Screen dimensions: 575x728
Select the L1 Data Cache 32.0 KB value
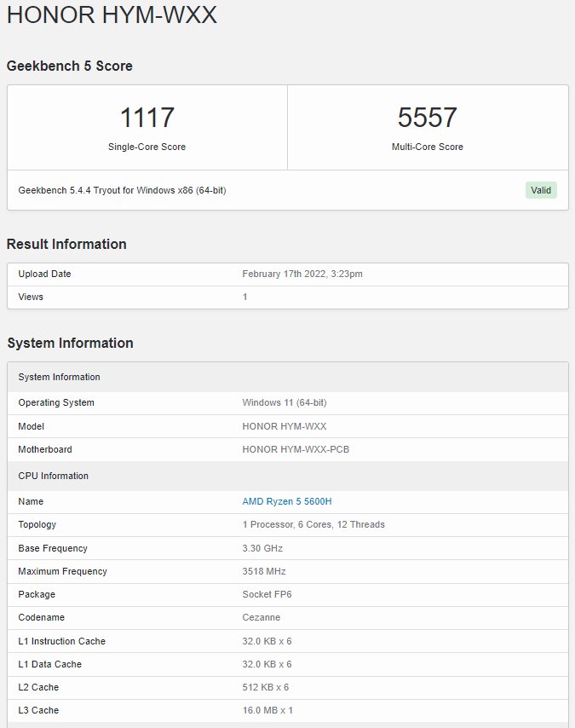[x=267, y=664]
